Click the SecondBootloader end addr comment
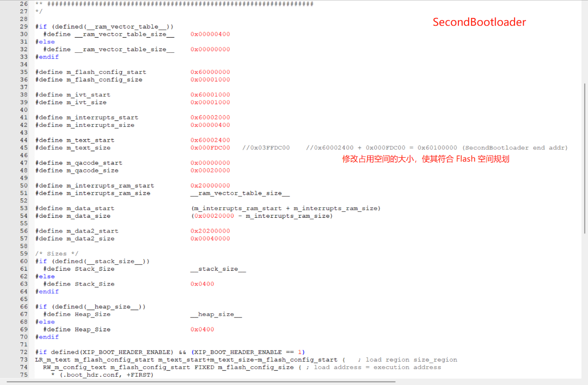The width and height of the screenshot is (588, 385). pos(514,148)
